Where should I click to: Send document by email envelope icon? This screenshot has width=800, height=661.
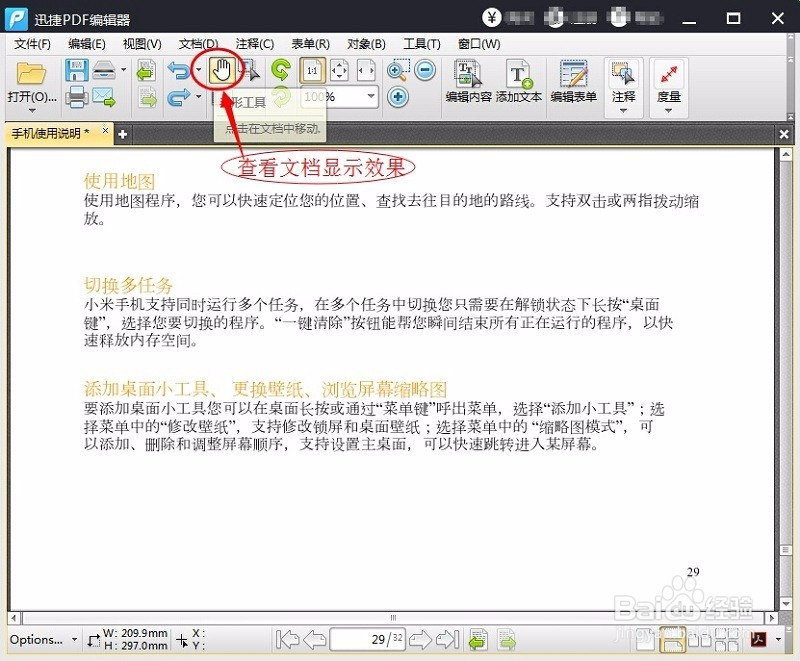tap(104, 97)
